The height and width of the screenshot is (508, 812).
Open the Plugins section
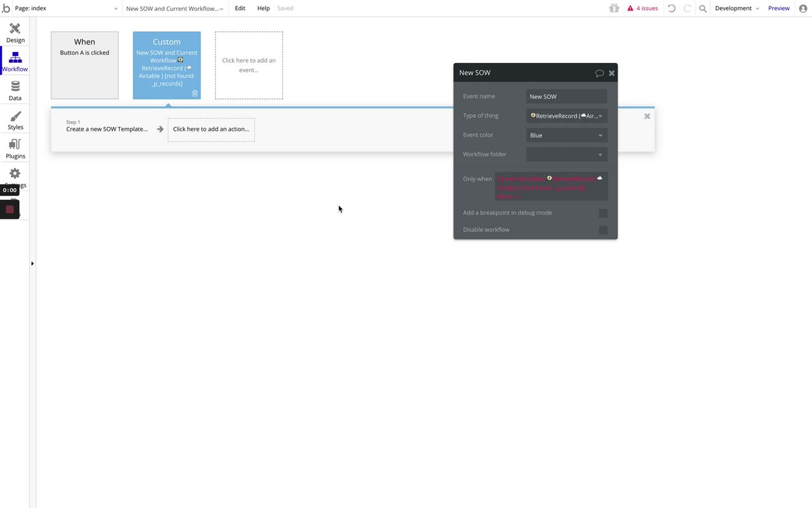[15, 149]
